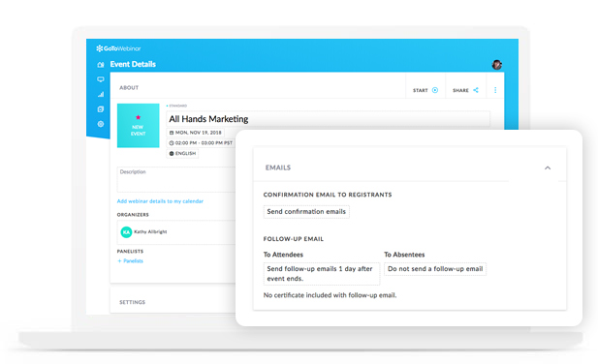The height and width of the screenshot is (364, 598).
Task: Open the webinars screen icon in sidebar
Action: pos(100,79)
